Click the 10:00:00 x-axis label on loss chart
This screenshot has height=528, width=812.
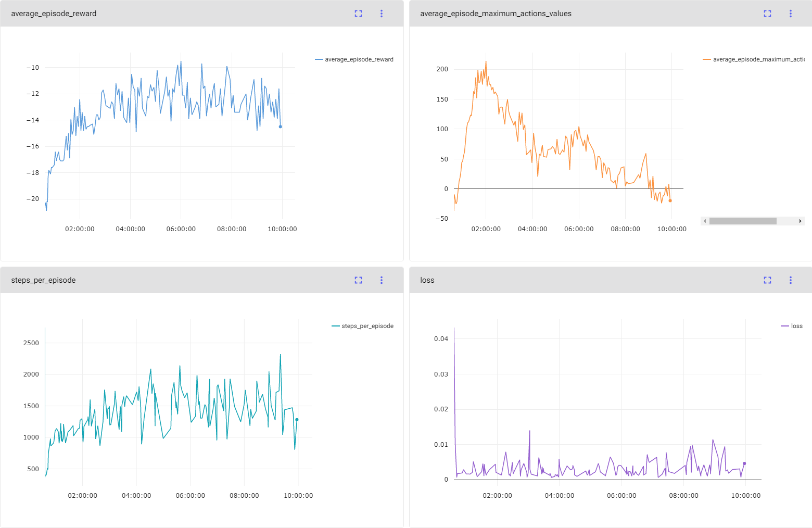tap(746, 496)
